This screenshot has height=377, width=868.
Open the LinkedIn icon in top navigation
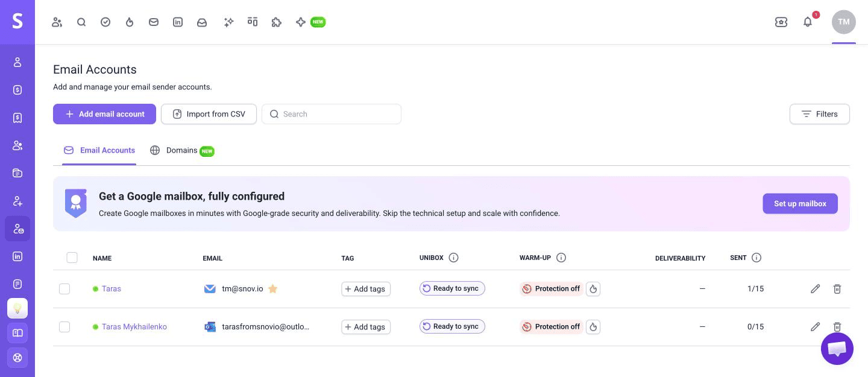click(178, 22)
